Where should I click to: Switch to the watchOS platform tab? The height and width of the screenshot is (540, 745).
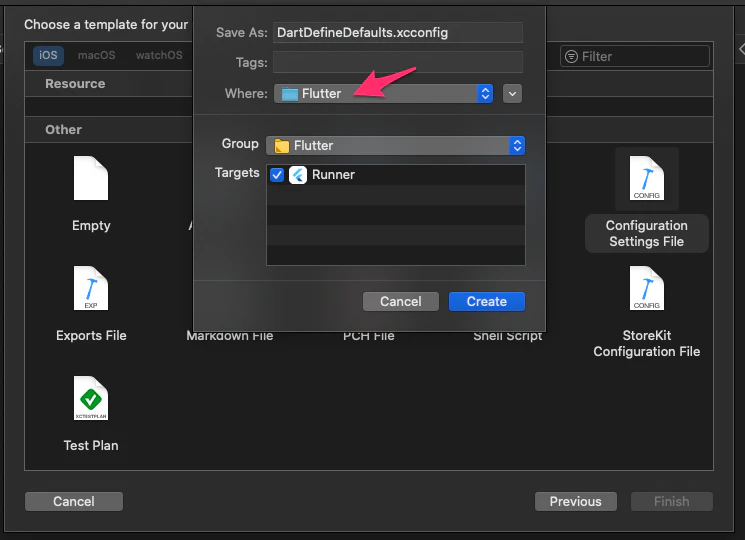(x=159, y=55)
